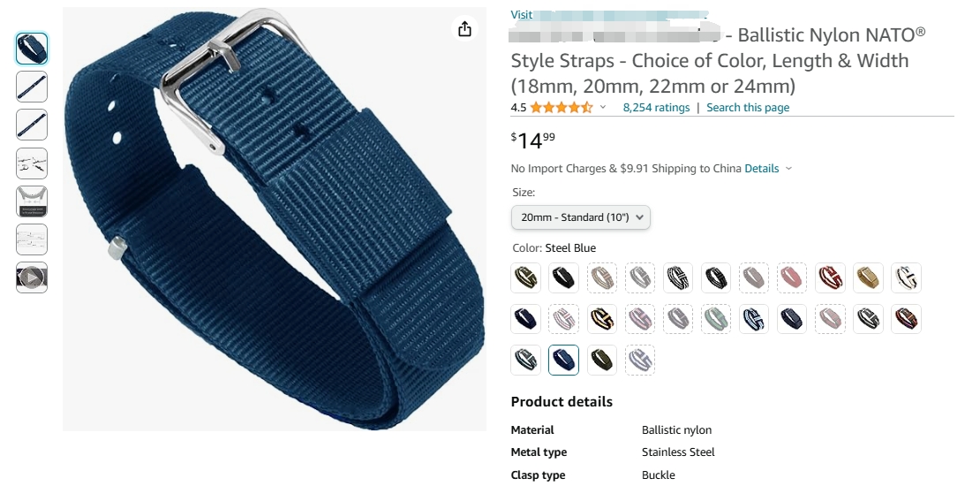Choose the selected Steel Blue swatch
Image resolution: width=980 pixels, height=486 pixels.
[x=564, y=360]
